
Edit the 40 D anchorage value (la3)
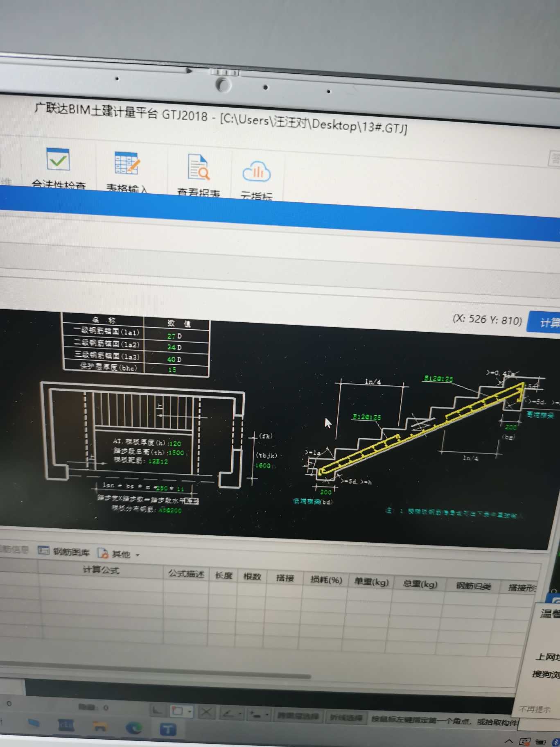[x=174, y=359]
